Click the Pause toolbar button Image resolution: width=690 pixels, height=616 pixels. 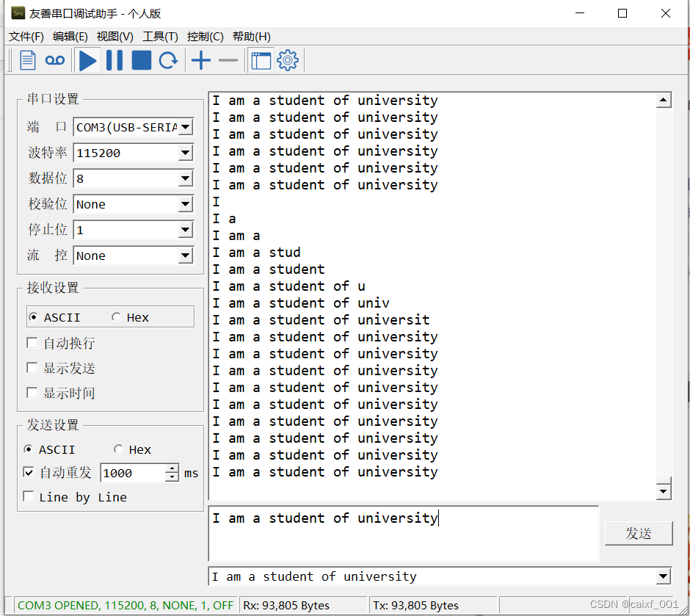115,60
